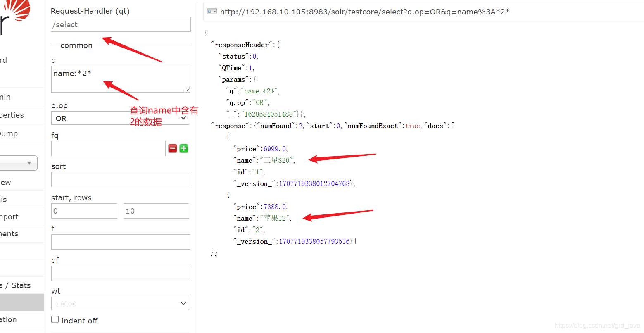Click the price value 6999.0
This screenshot has height=333, width=644.
tap(275, 149)
